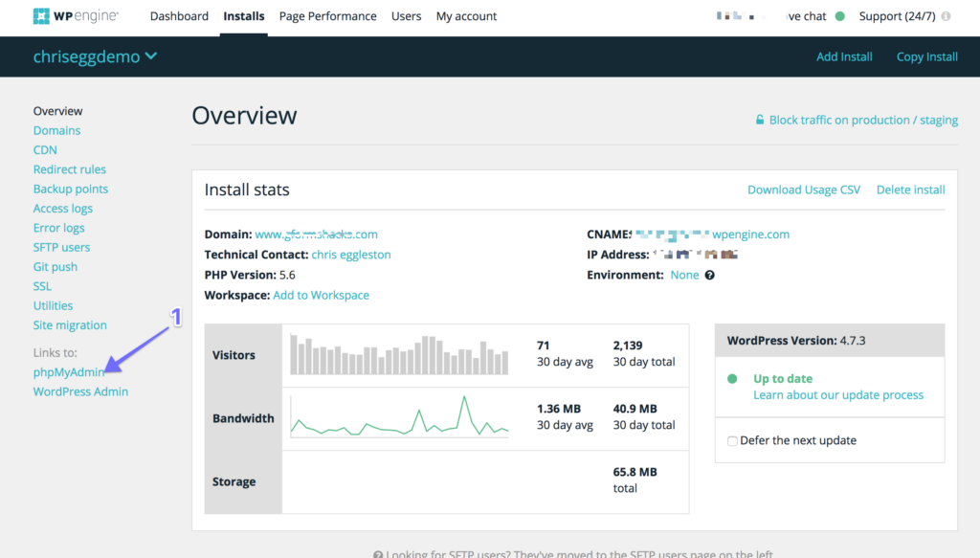This screenshot has height=558, width=980.
Task: Click the lock icon beside Block traffic
Action: pos(760,120)
